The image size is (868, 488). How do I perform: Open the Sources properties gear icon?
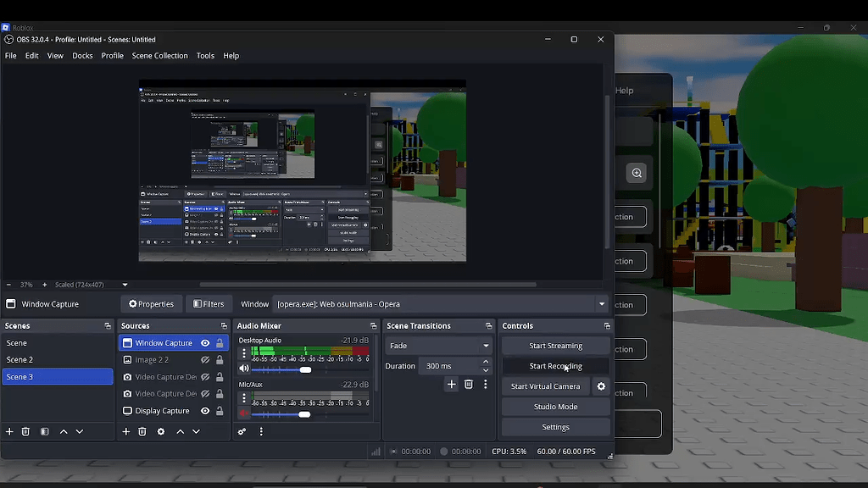coord(160,431)
